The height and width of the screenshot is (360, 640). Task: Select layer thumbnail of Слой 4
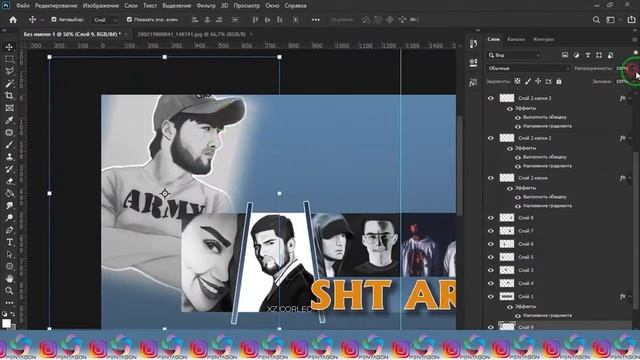pyautogui.click(x=507, y=283)
